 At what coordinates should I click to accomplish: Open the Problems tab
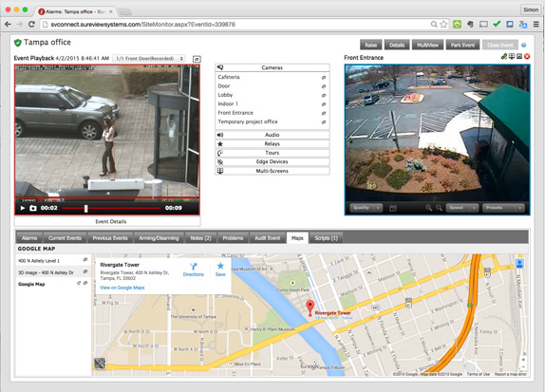pos(233,238)
